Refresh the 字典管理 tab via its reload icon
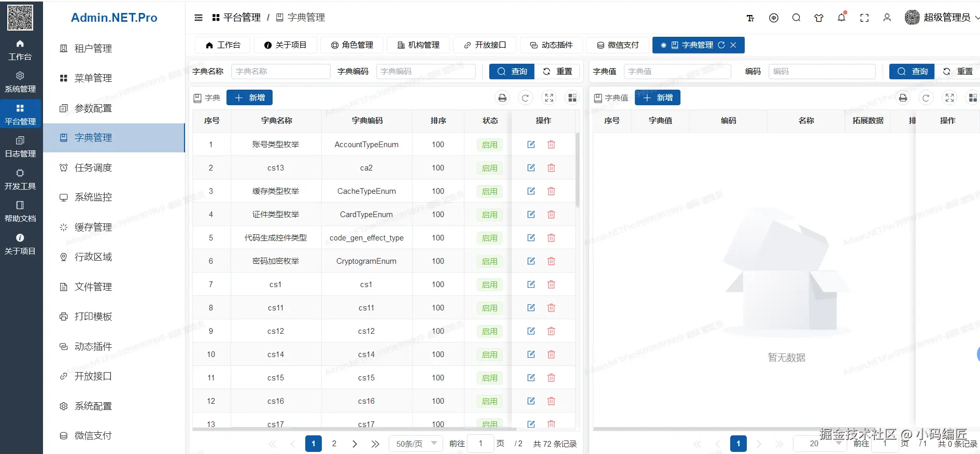Viewport: 980px width, 454px height. (x=721, y=45)
